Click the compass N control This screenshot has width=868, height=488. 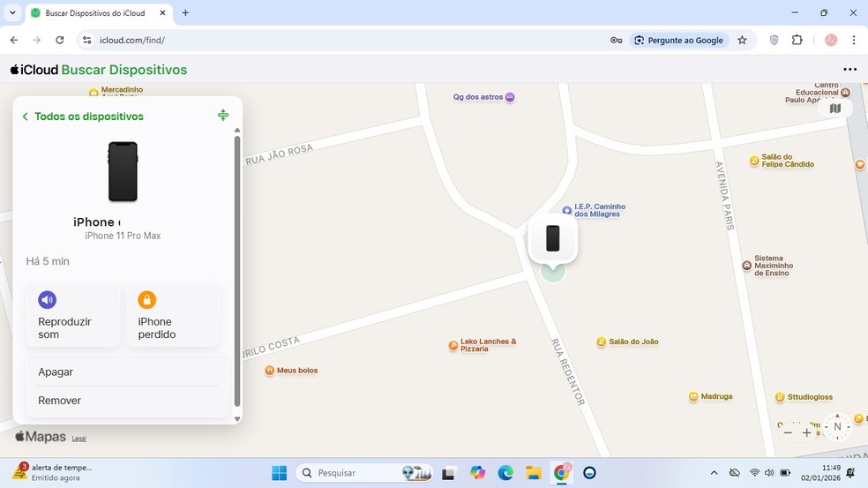837,426
